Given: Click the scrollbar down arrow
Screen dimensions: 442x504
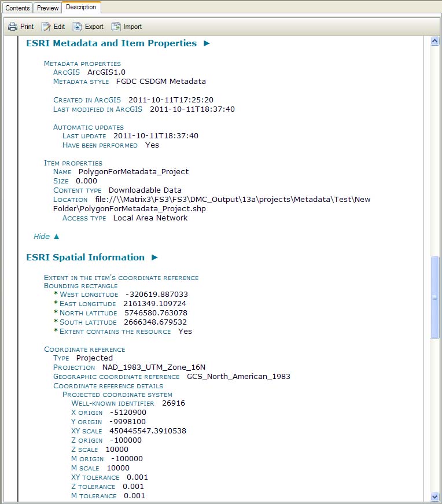Looking at the screenshot, I should 434,496.
